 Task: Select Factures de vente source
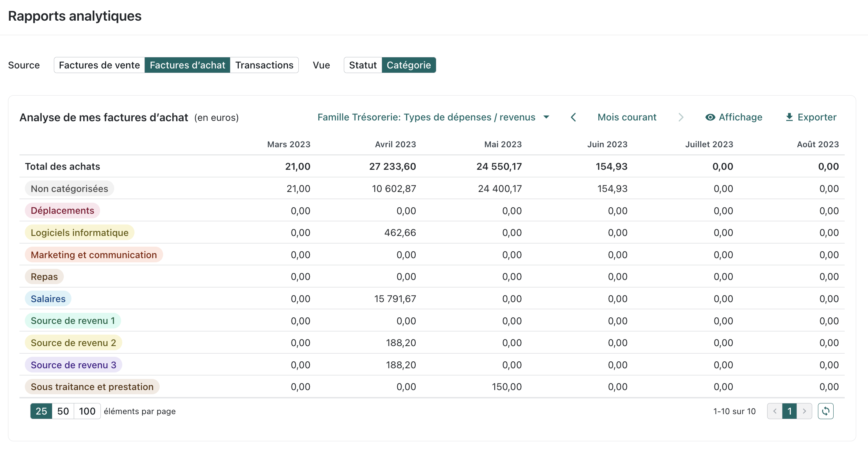pyautogui.click(x=99, y=65)
